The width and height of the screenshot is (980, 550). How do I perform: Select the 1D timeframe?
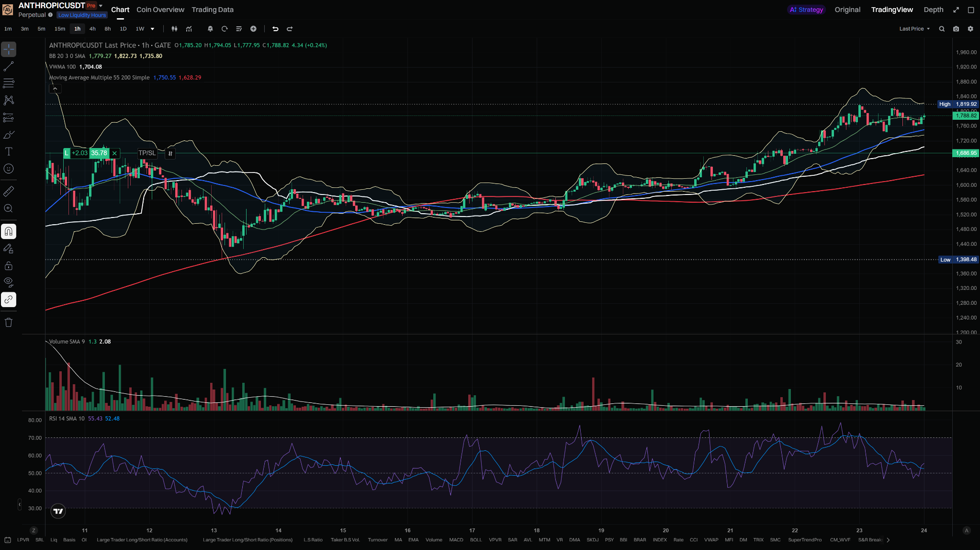pyautogui.click(x=123, y=29)
